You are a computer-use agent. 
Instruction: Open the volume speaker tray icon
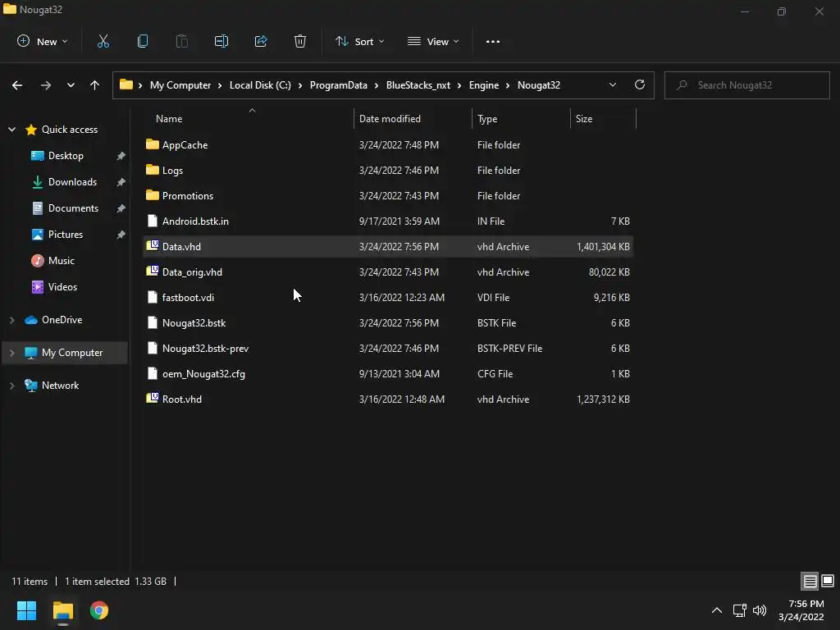[759, 610]
